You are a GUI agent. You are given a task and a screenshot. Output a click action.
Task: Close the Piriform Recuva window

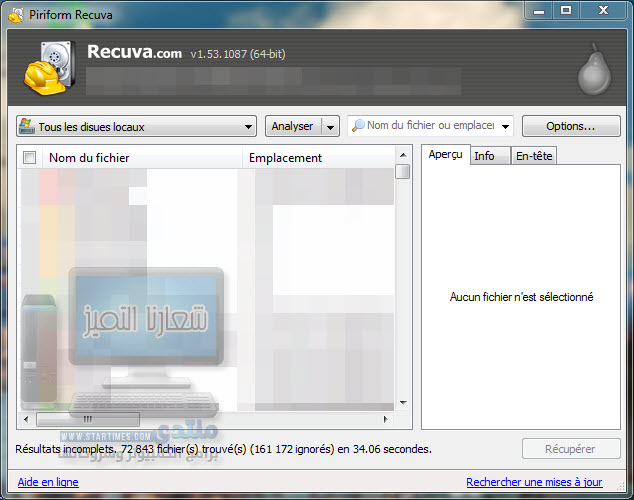click(603, 11)
